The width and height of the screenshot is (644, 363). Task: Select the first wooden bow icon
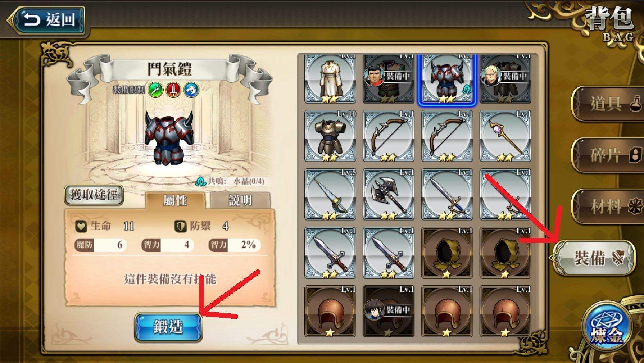(389, 136)
